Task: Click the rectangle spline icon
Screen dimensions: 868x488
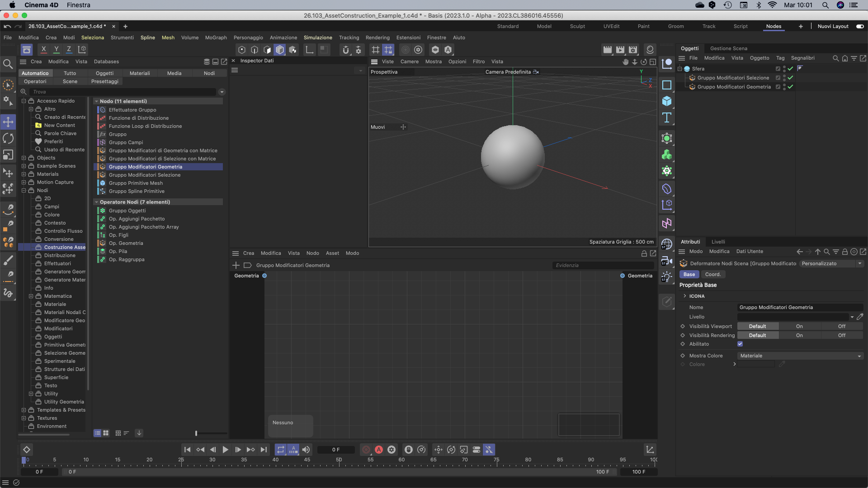Action: tap(667, 85)
